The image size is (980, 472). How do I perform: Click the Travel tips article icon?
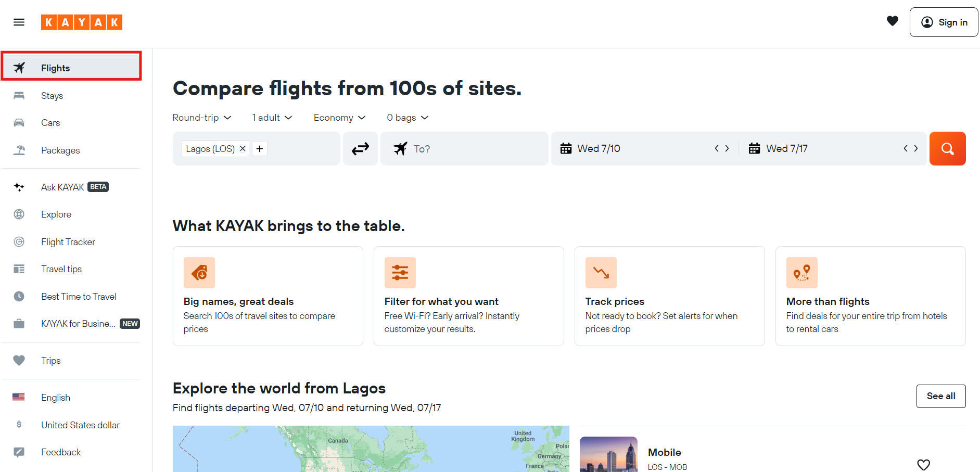tap(19, 269)
